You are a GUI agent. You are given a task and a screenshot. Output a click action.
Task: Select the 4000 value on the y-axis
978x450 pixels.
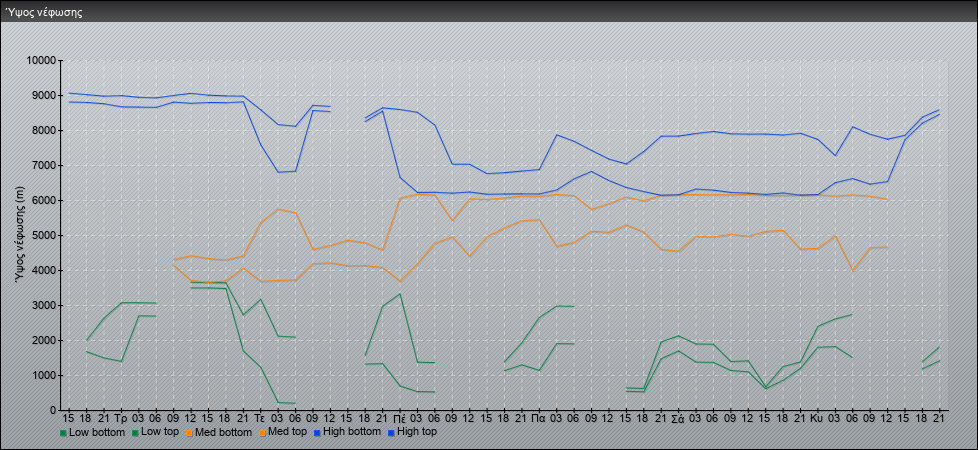point(45,270)
